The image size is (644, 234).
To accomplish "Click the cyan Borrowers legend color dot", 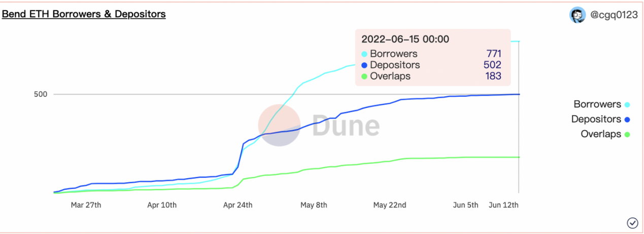I will click(627, 105).
